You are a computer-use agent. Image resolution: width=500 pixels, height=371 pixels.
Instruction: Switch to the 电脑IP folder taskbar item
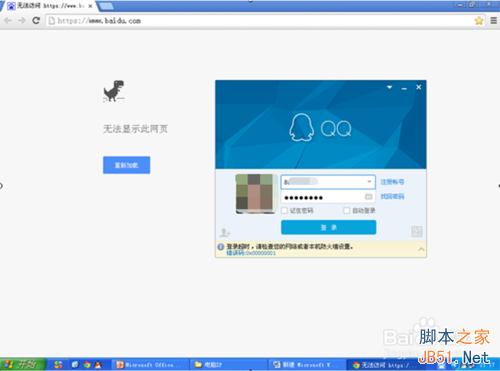[229, 365]
